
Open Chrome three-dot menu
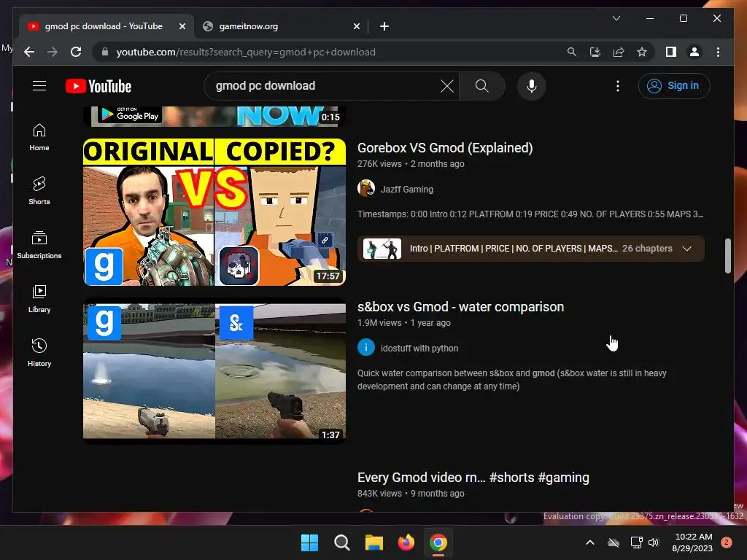coord(718,52)
